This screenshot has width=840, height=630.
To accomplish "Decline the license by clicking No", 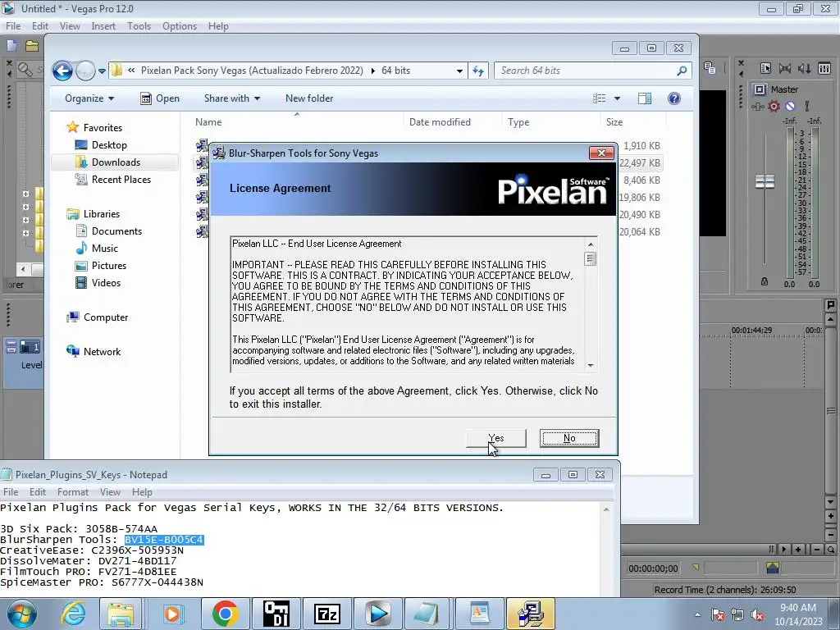I will point(569,438).
